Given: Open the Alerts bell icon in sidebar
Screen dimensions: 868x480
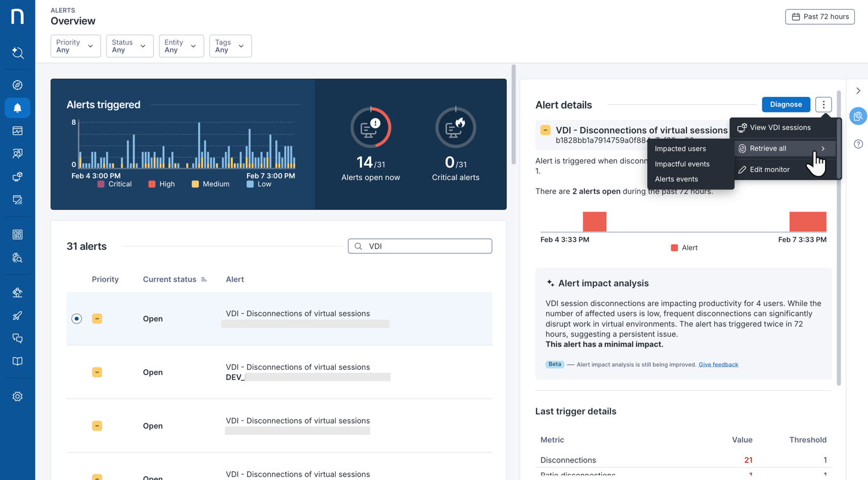Looking at the screenshot, I should [x=17, y=108].
